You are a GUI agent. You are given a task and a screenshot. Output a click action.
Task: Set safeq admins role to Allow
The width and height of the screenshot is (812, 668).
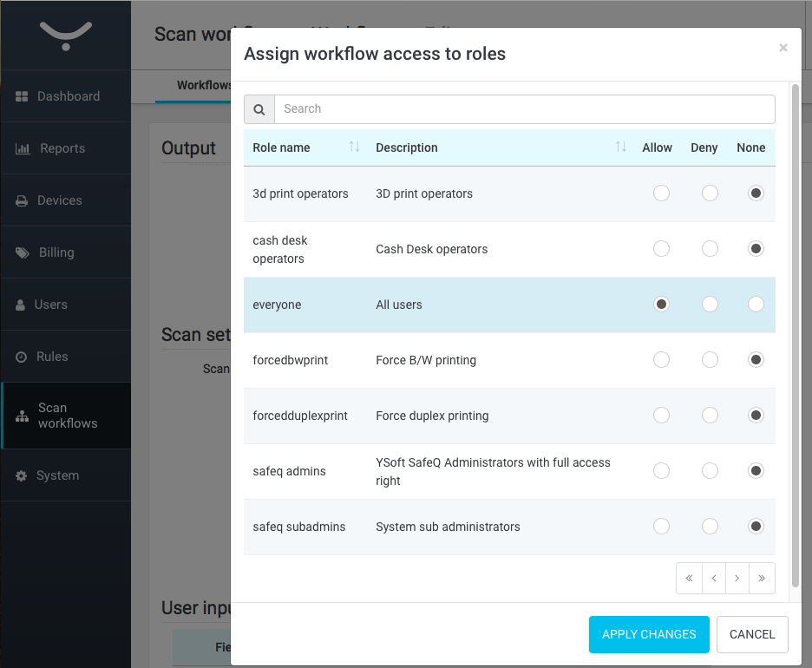point(661,471)
